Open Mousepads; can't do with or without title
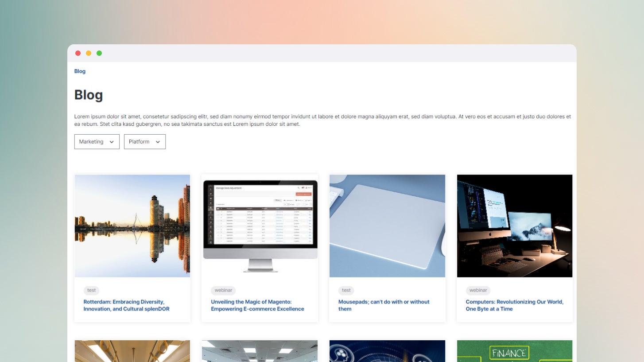Image resolution: width=644 pixels, height=362 pixels. 384,305
